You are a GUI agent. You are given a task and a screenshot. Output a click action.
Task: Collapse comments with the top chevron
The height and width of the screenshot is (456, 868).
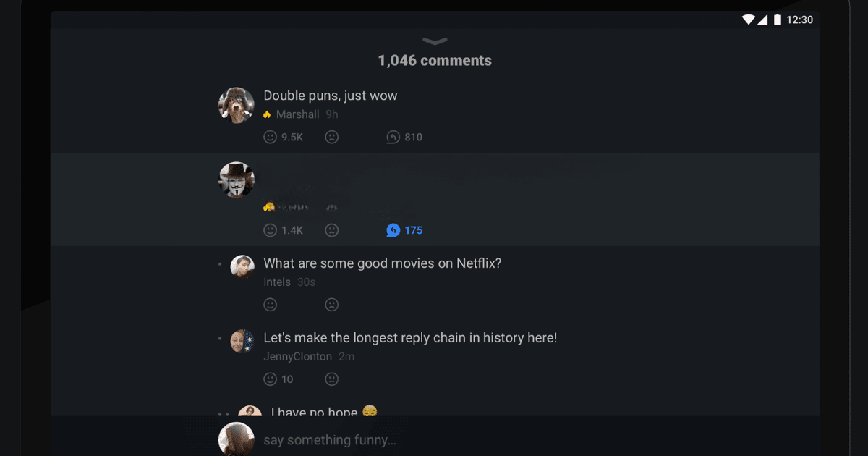point(435,41)
